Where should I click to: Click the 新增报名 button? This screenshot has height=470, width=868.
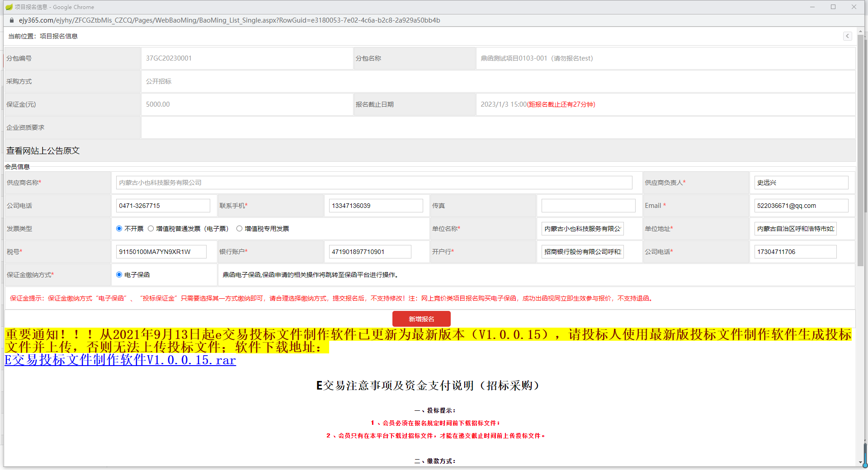click(x=421, y=319)
